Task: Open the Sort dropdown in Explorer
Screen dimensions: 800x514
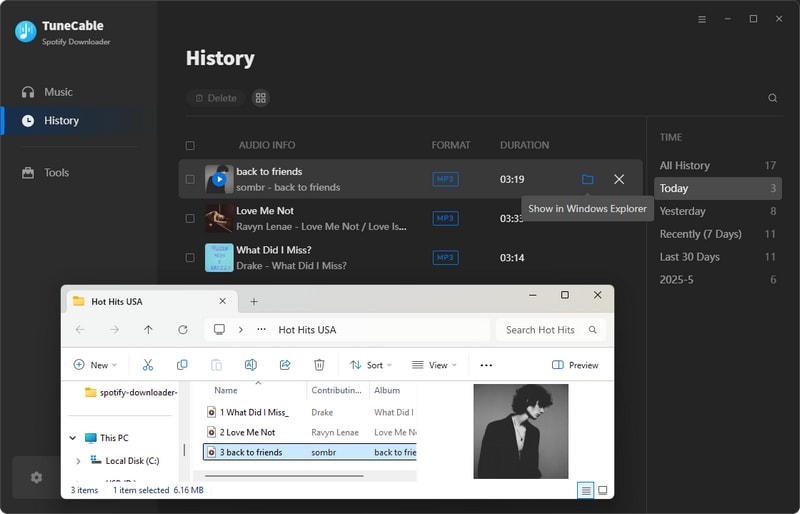Action: coord(371,365)
